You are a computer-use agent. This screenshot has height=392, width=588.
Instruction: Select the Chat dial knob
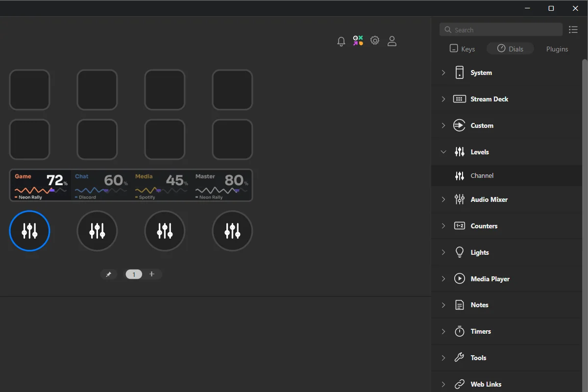pos(97,231)
